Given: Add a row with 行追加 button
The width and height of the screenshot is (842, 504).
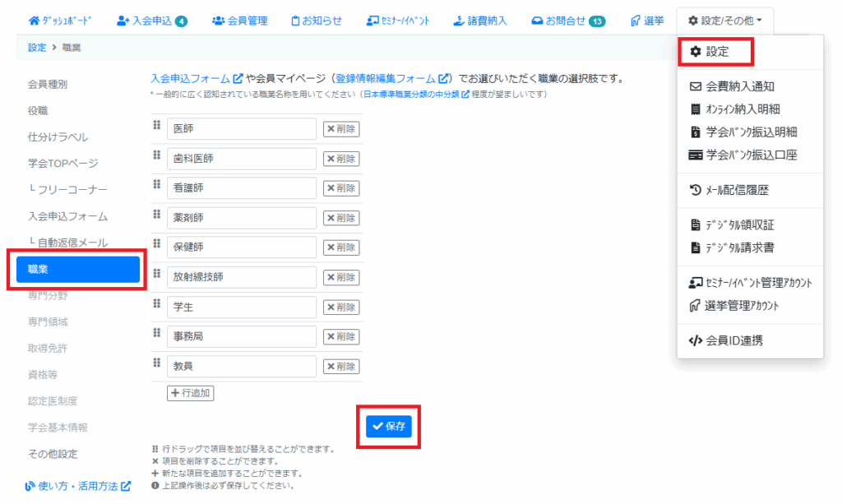Looking at the screenshot, I should pos(191,393).
